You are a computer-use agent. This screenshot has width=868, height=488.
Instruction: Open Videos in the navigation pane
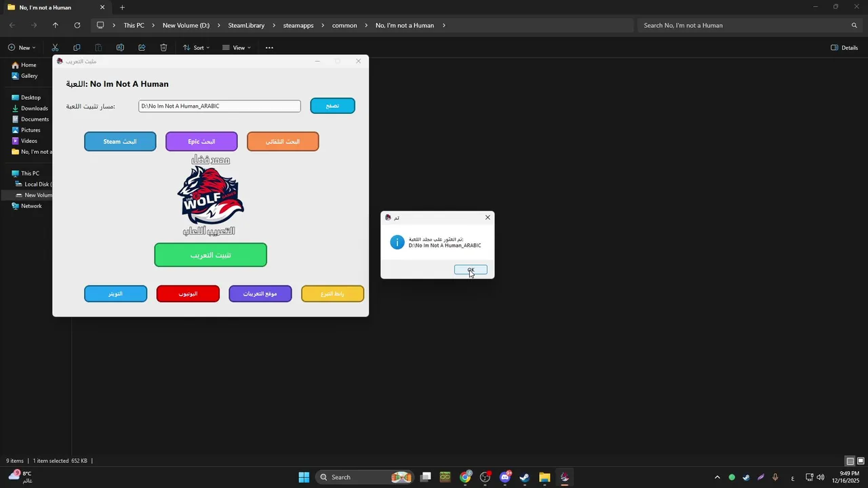pyautogui.click(x=28, y=141)
